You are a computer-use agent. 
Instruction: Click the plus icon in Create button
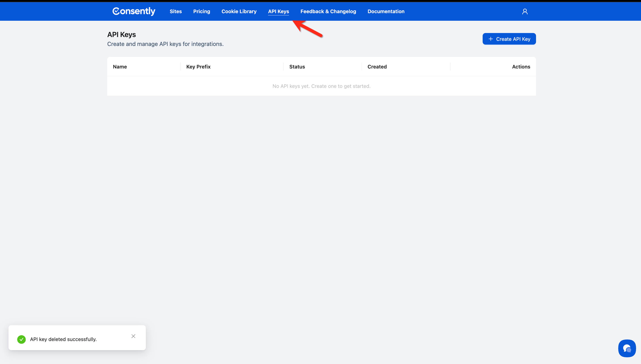click(x=490, y=39)
